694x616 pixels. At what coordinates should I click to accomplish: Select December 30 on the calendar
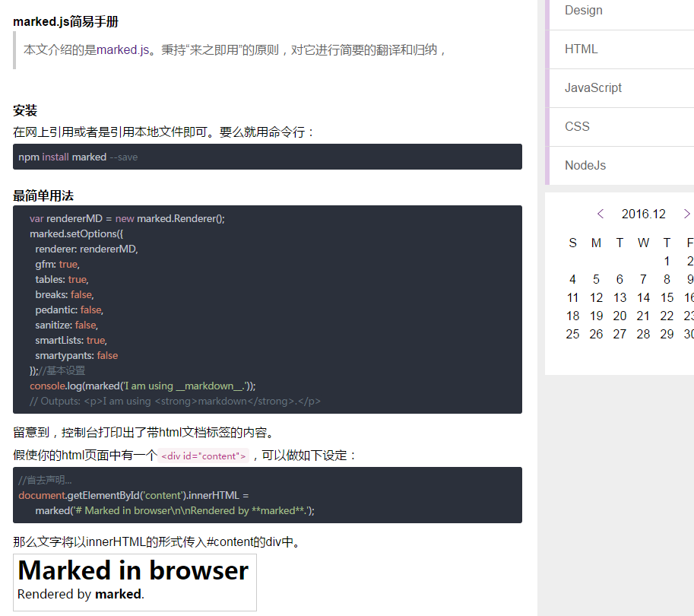click(689, 334)
